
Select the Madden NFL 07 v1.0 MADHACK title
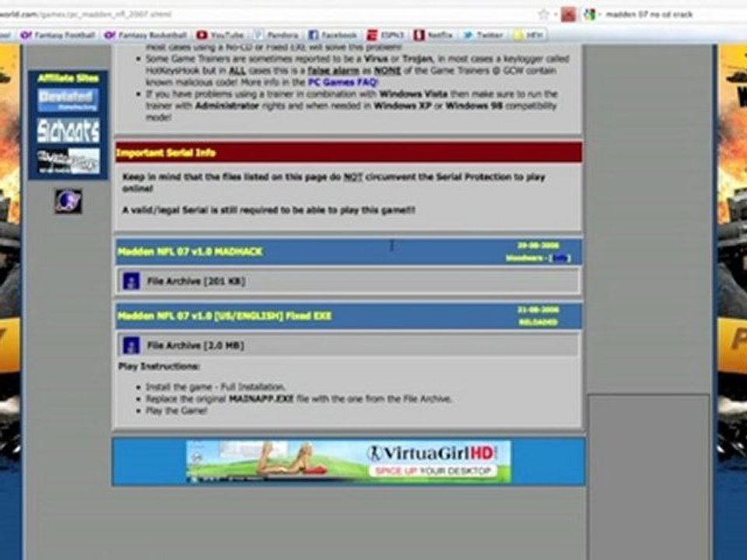point(190,251)
